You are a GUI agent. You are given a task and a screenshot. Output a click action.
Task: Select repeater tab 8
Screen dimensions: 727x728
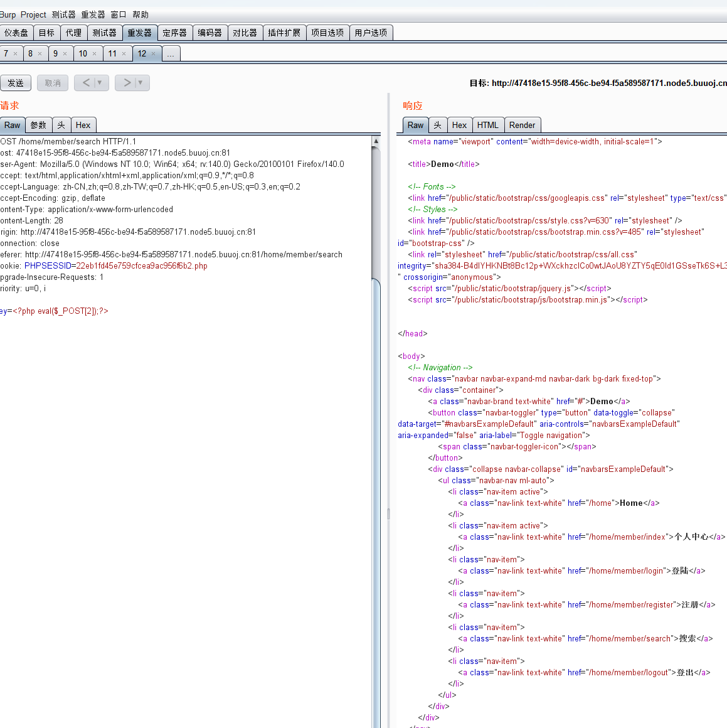coord(31,53)
